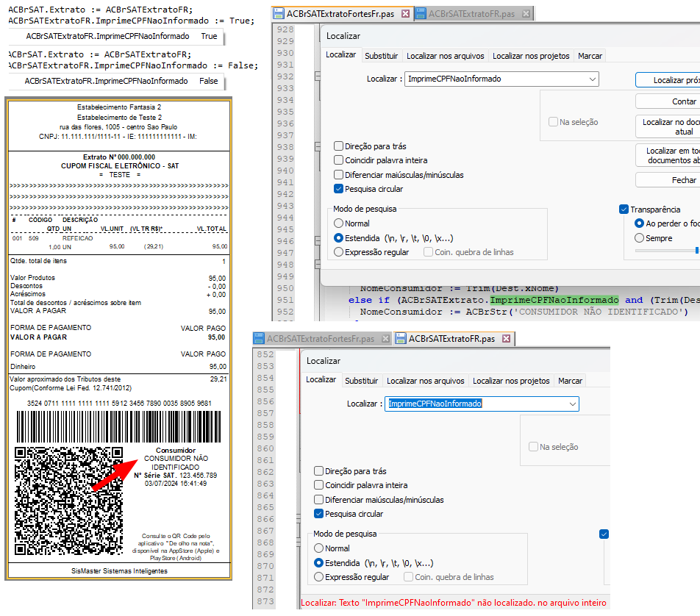This screenshot has height=616, width=700.
Task: Click the save icon on upper ACBrSATExtratoFortesFr.pas tab
Action: click(279, 14)
